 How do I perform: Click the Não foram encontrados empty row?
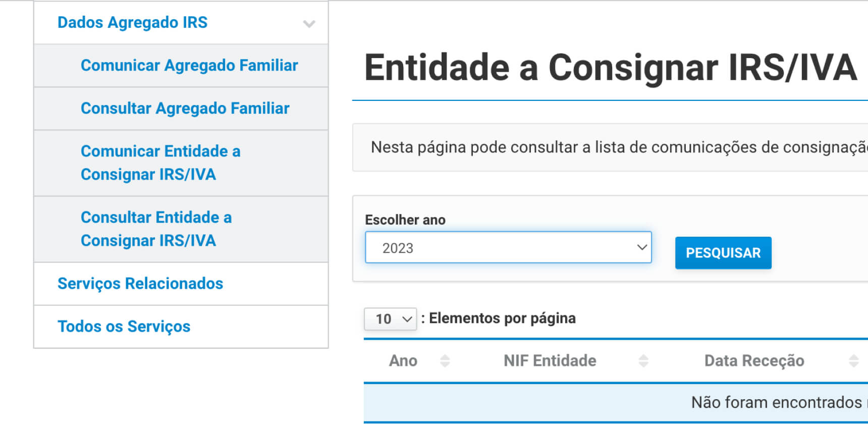776,402
